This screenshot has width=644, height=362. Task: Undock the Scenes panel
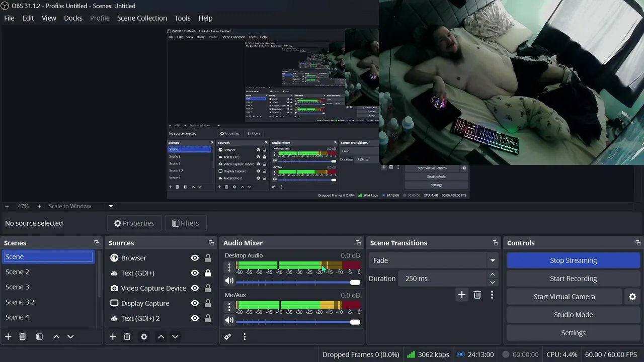(x=97, y=243)
